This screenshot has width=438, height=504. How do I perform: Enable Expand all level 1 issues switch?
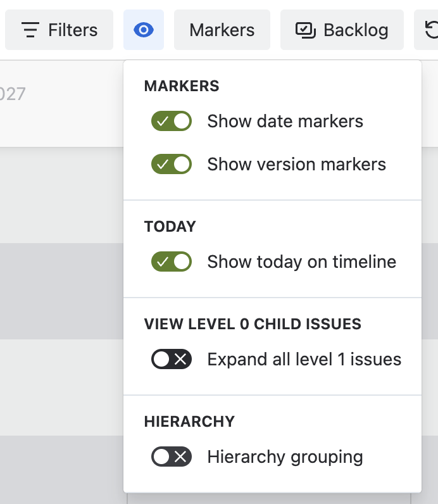[x=172, y=359]
